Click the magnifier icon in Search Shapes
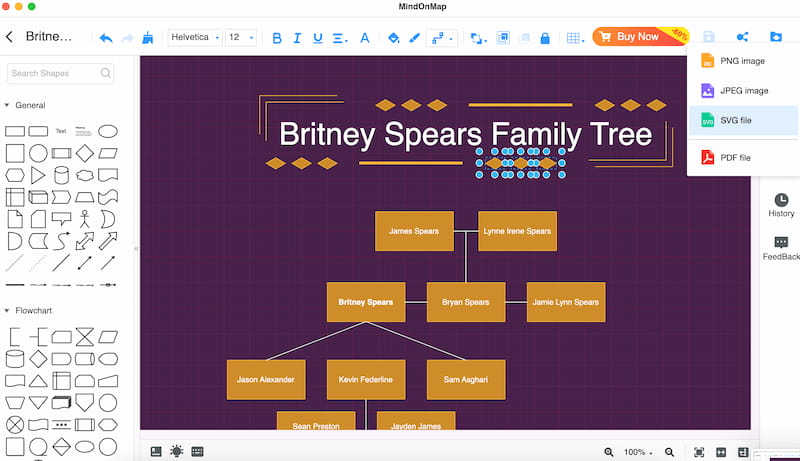800x461 pixels. 106,73
